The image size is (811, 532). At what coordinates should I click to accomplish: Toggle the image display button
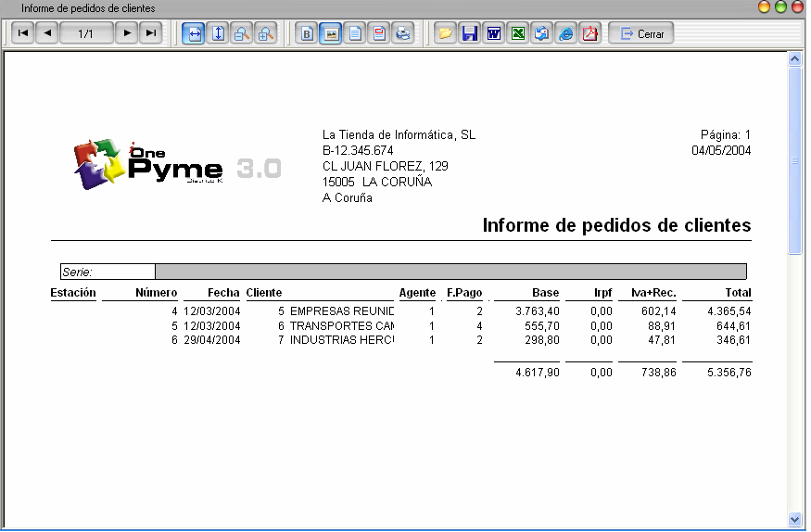point(331,33)
